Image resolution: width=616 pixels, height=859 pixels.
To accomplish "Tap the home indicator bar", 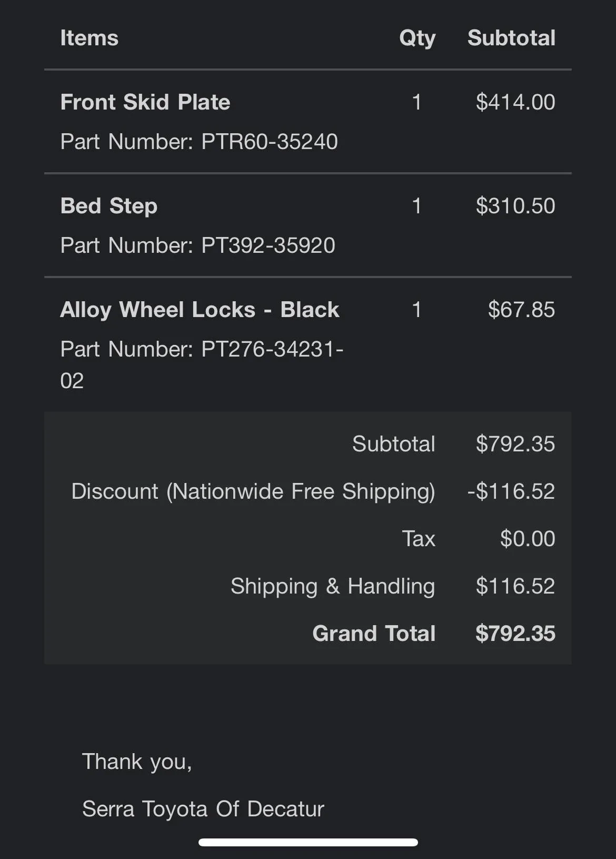I will [x=308, y=842].
